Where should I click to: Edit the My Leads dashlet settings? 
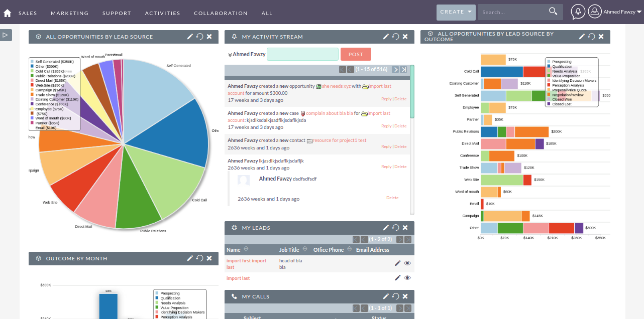pos(386,228)
